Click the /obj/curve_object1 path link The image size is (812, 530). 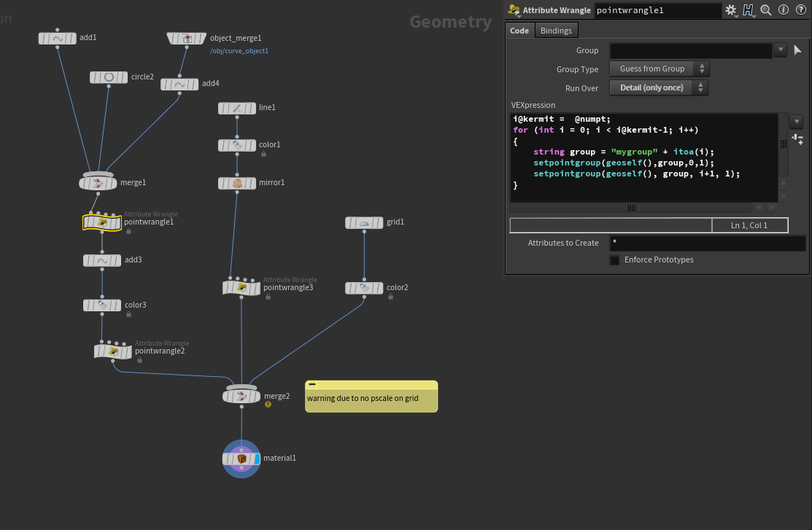(239, 51)
